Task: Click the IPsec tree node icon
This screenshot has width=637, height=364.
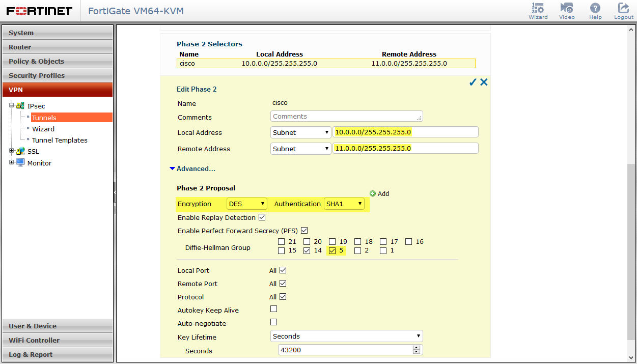Action: point(20,106)
